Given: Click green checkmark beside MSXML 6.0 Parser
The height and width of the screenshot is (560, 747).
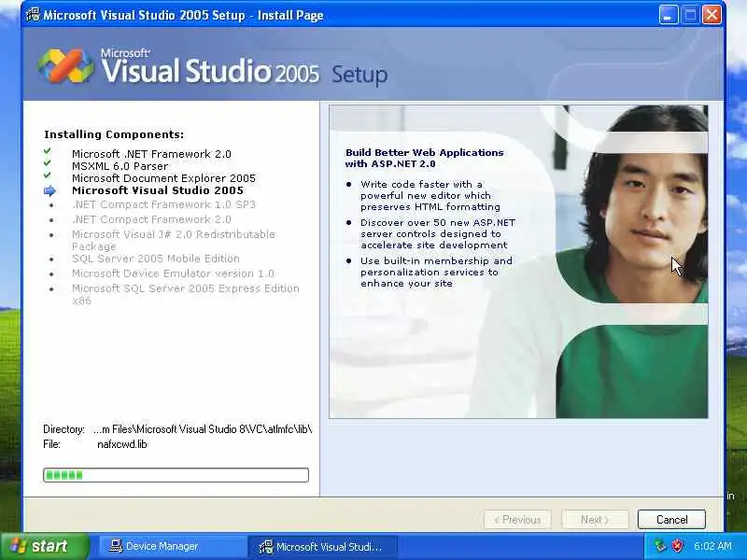Looking at the screenshot, I should 48,162.
